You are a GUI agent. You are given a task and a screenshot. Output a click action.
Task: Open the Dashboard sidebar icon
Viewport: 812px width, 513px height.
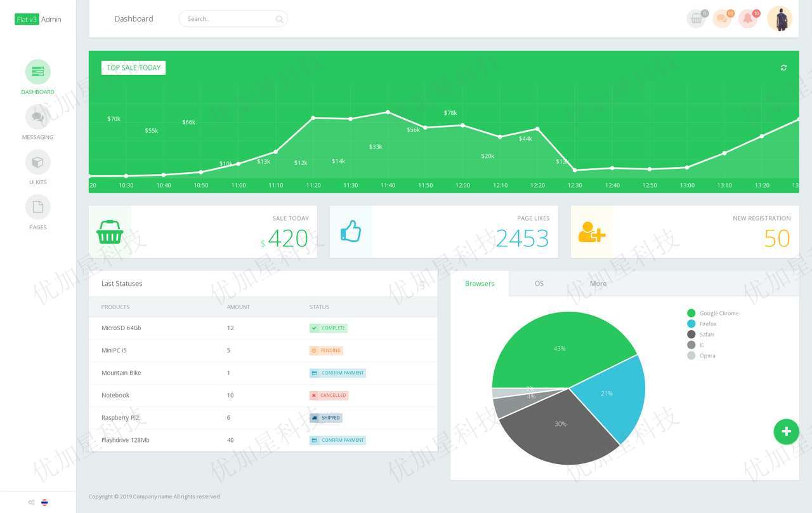[x=38, y=72]
